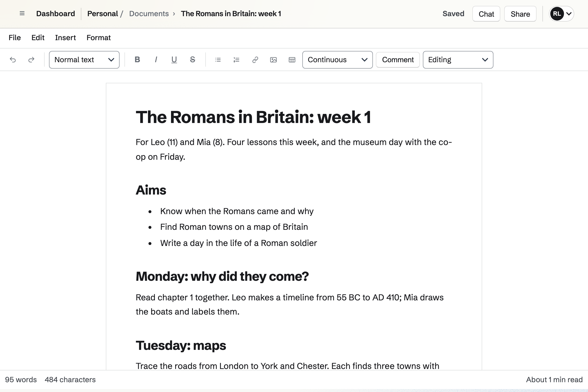This screenshot has width=588, height=392.
Task: Add a Comment
Action: 398,60
